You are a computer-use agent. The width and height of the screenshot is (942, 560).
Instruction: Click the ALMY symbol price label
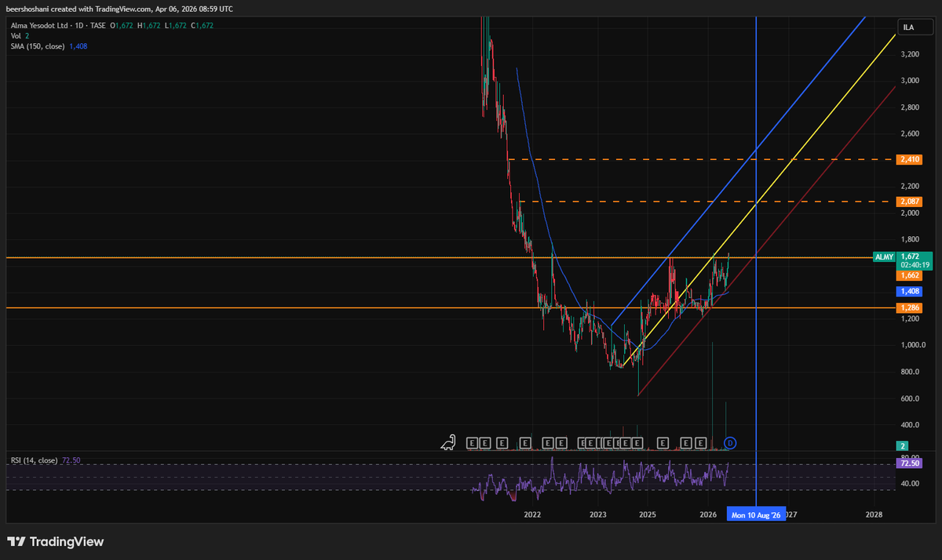[883, 256]
